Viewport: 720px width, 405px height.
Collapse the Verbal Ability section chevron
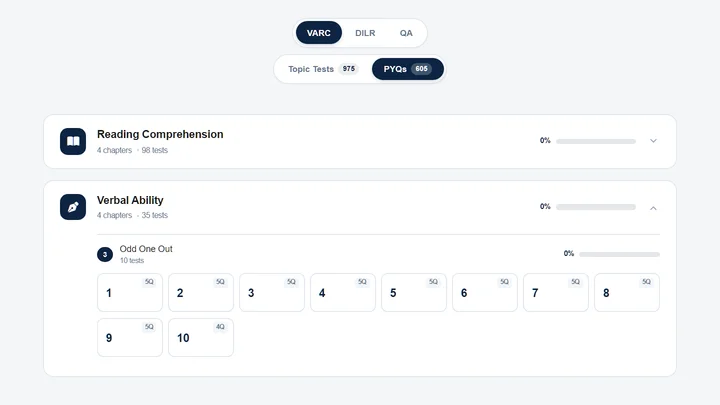(x=653, y=208)
